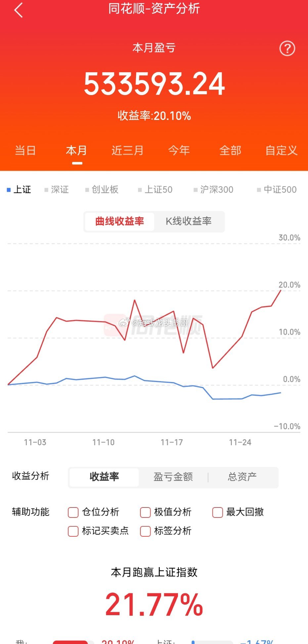
Task: Tap the back arrow to return
Action: tap(18, 10)
